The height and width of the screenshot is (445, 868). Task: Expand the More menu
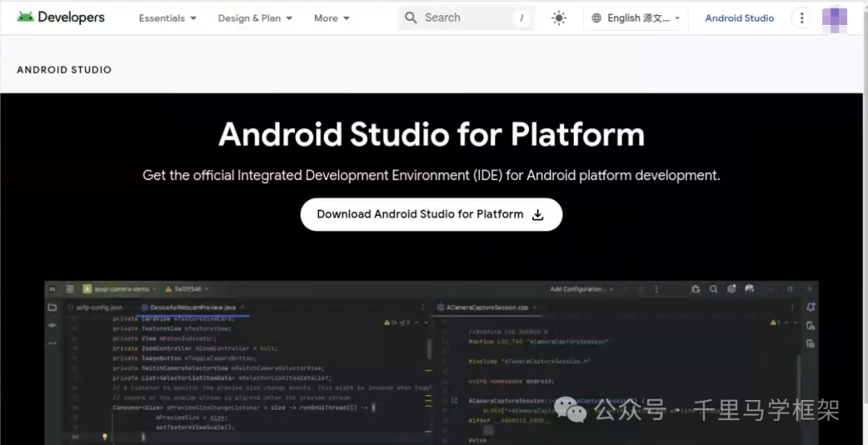pos(332,18)
